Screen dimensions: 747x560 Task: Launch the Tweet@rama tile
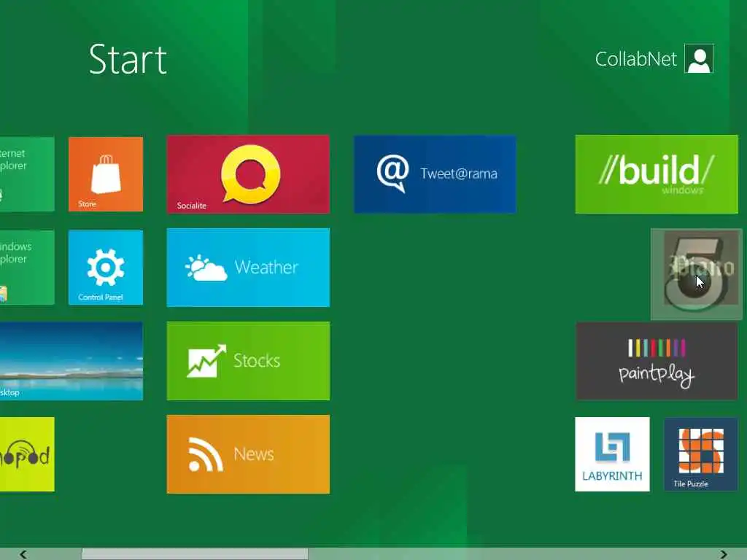(x=435, y=174)
